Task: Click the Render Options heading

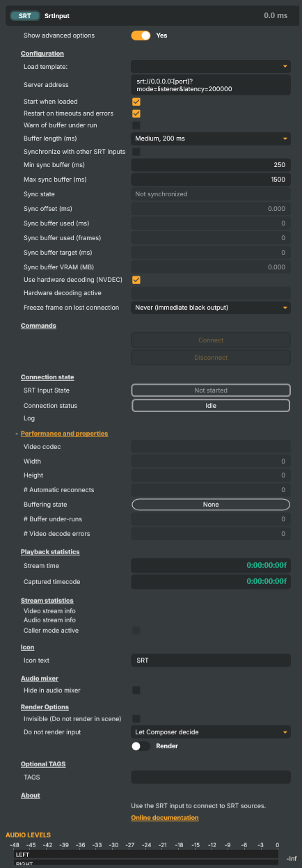Action: [45, 706]
